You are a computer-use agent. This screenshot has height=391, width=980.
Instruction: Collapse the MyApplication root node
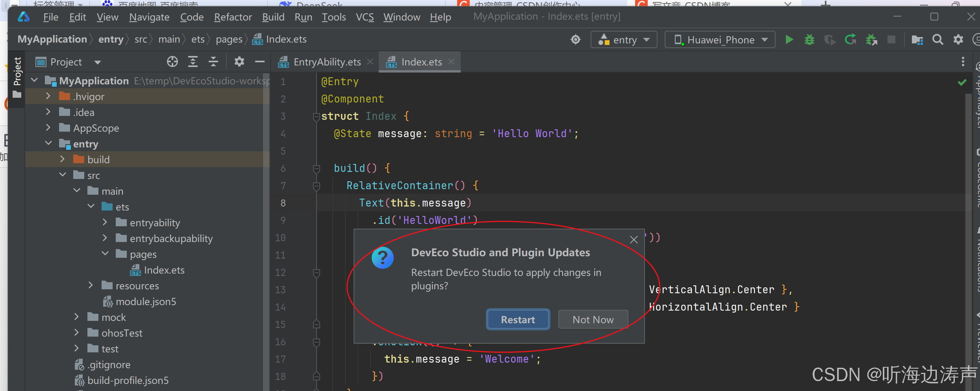[x=35, y=80]
